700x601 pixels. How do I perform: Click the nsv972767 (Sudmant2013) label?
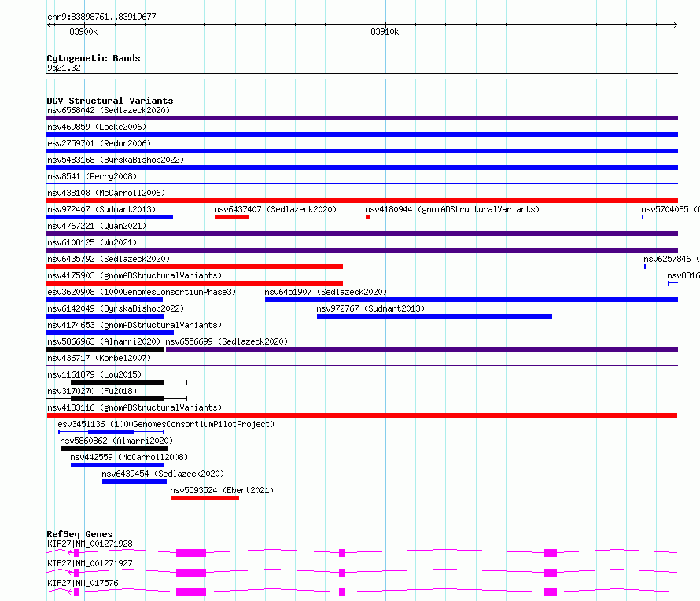(370, 308)
